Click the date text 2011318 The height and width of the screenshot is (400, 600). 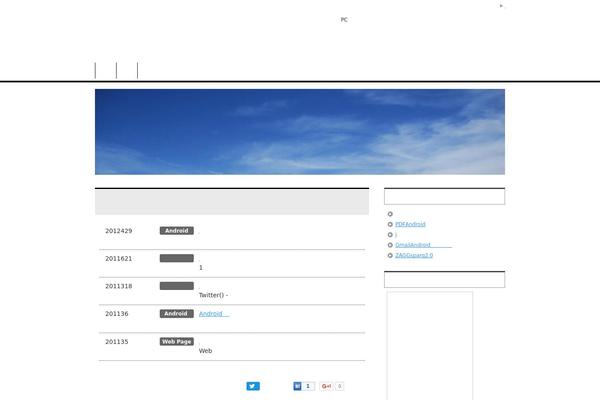click(x=119, y=286)
